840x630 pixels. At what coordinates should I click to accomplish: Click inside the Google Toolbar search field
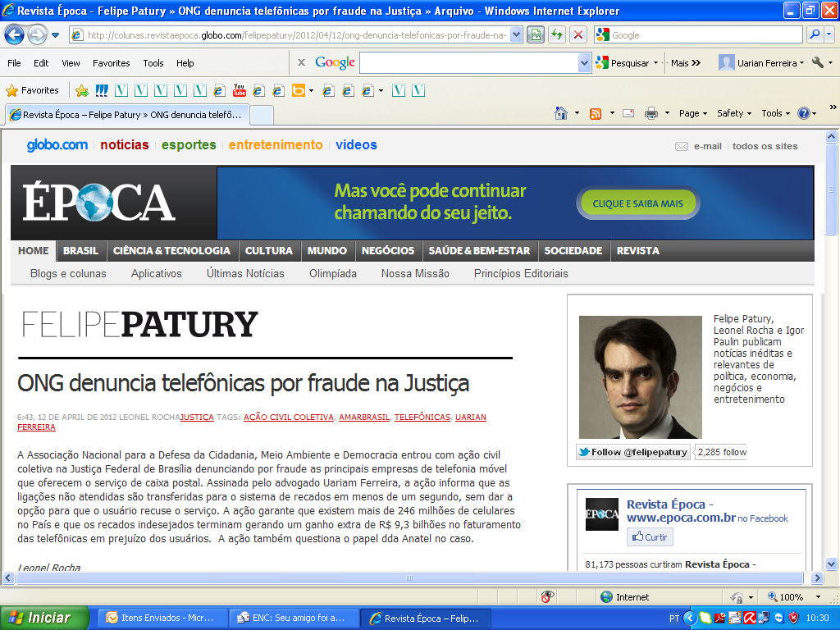pyautogui.click(x=469, y=63)
